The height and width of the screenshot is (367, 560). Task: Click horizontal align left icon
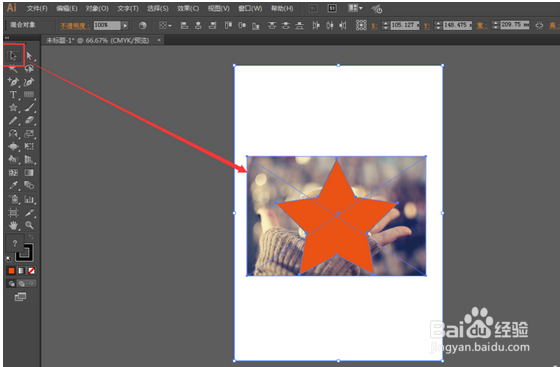coord(184,25)
